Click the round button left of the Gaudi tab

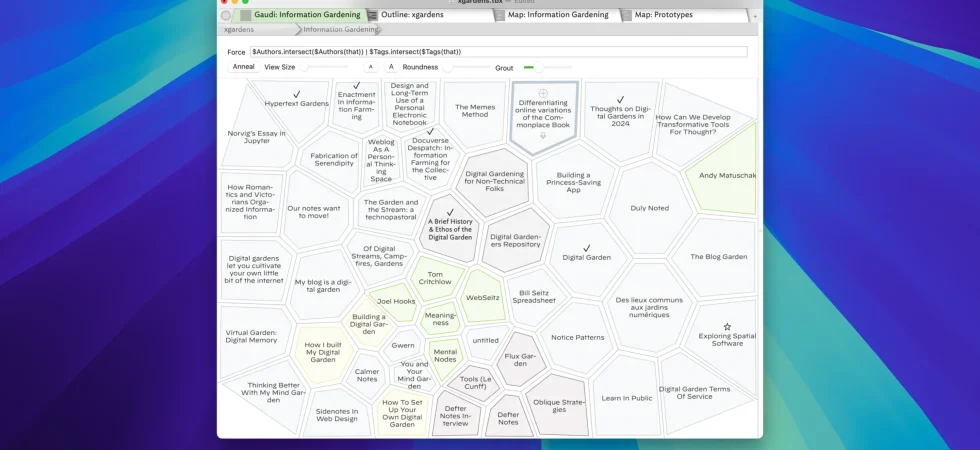226,16
